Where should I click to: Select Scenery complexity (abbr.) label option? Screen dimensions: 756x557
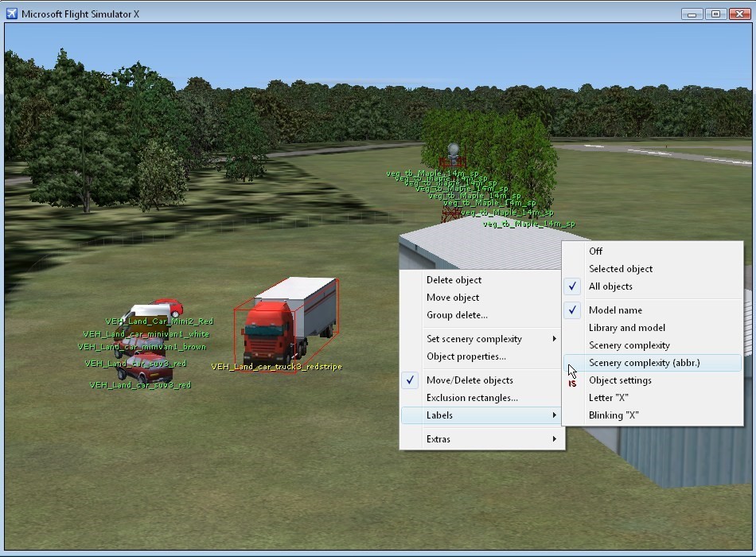[644, 363]
